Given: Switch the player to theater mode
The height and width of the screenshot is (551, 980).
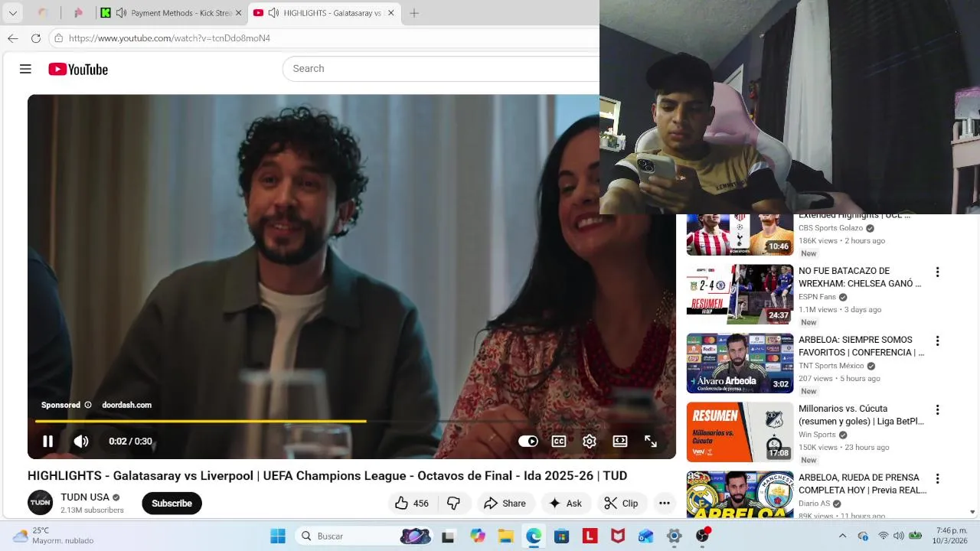Looking at the screenshot, I should (620, 442).
